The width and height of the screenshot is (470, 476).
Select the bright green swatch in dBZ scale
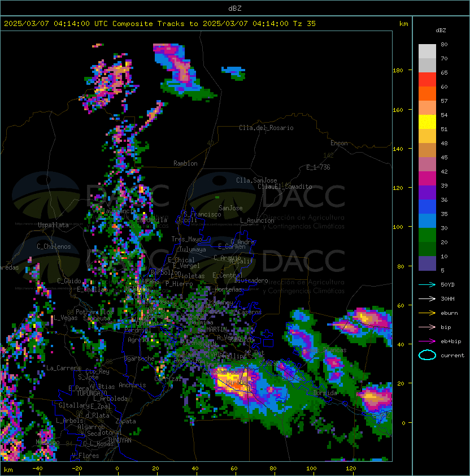pyautogui.click(x=427, y=235)
